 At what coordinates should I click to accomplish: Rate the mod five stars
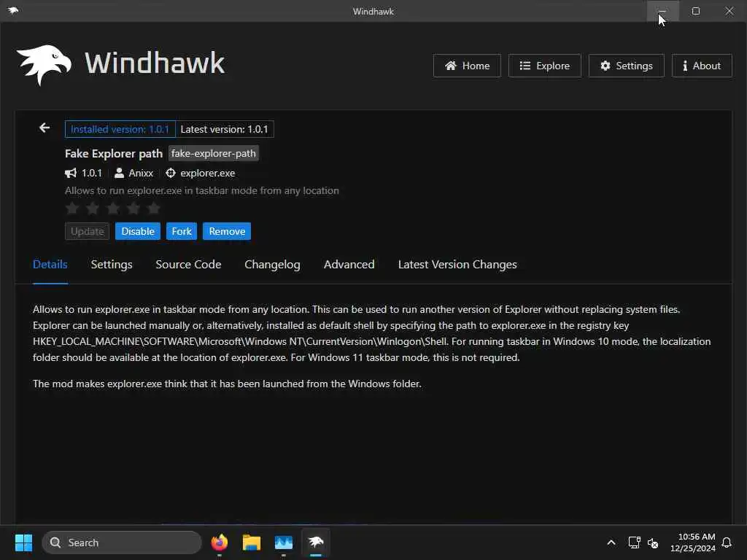tap(154, 208)
